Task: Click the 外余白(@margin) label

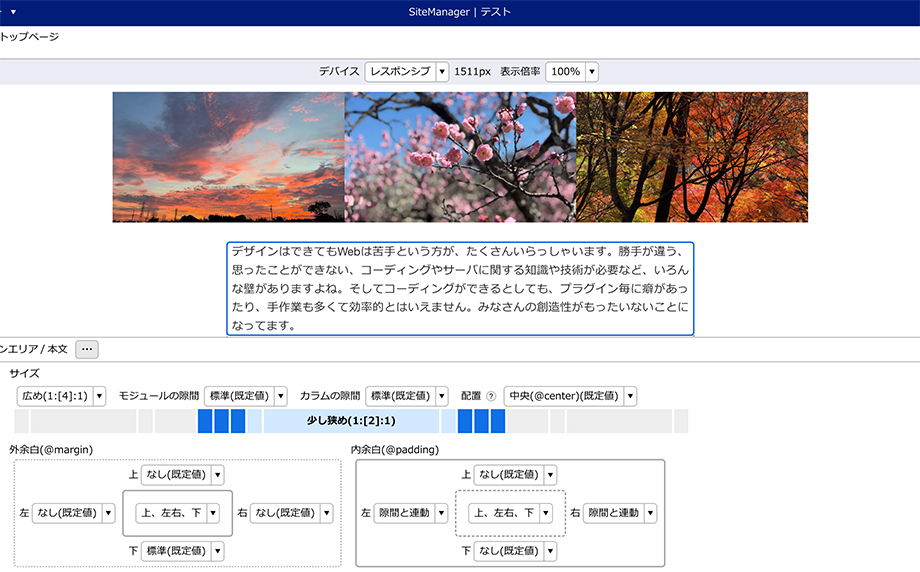Action: click(51, 449)
